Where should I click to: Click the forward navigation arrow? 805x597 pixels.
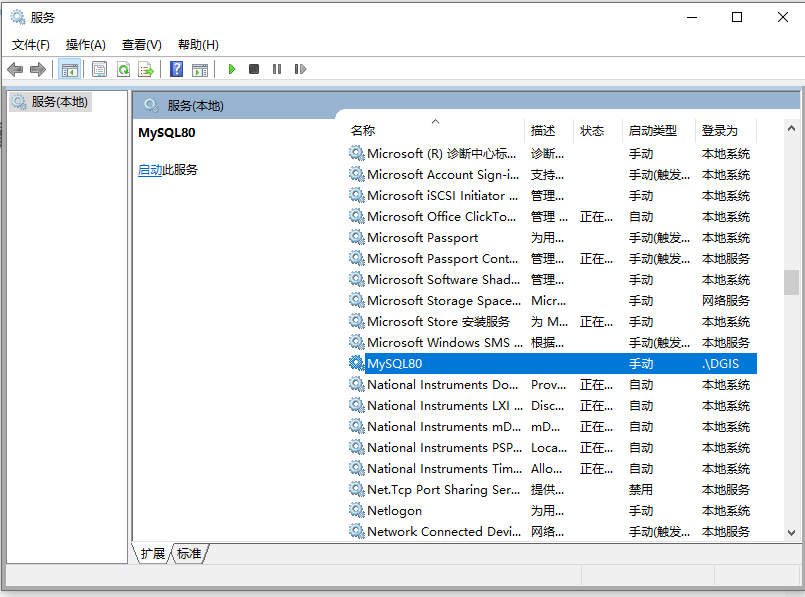tap(38, 68)
